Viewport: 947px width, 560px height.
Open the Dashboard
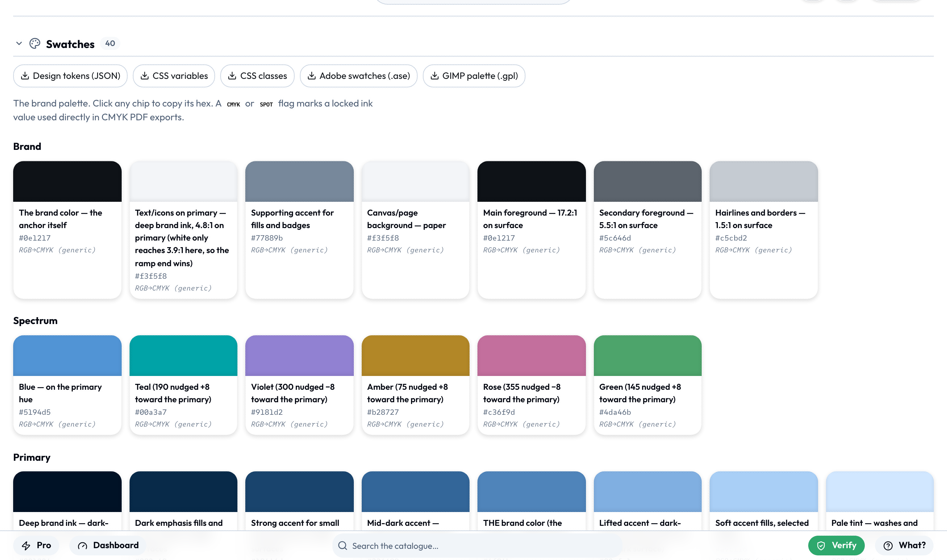(x=108, y=546)
